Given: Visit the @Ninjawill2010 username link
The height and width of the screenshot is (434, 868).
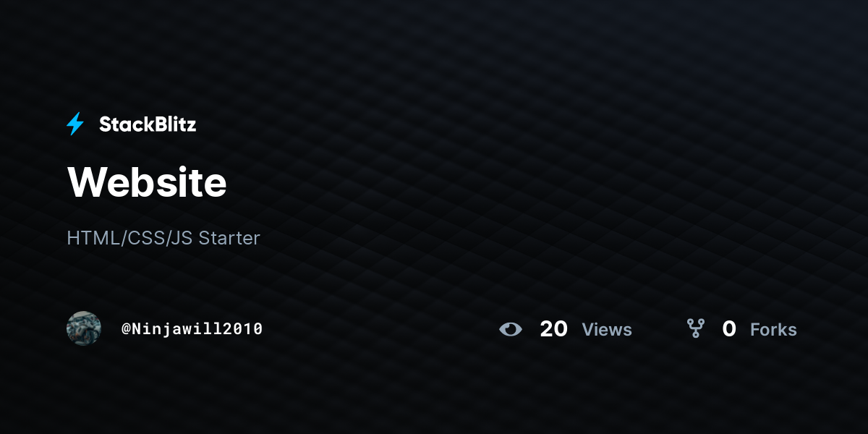Looking at the screenshot, I should [192, 329].
